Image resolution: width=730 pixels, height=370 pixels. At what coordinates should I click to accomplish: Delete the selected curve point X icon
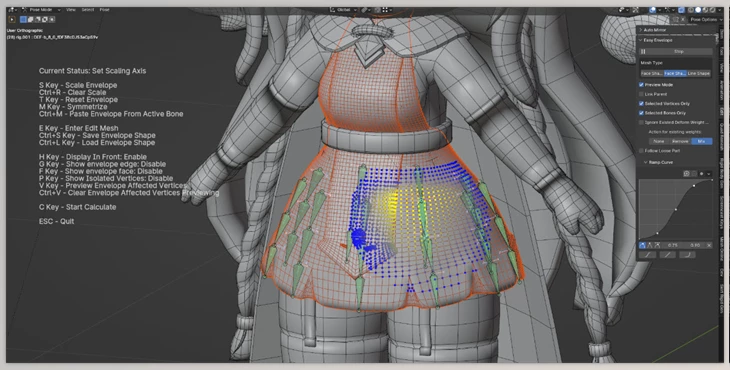(x=709, y=245)
